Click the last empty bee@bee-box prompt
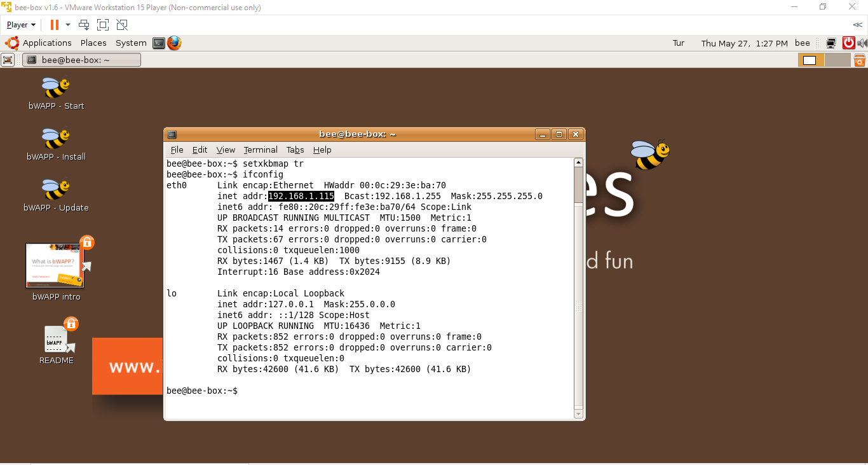The height and width of the screenshot is (465, 868). [x=202, y=391]
